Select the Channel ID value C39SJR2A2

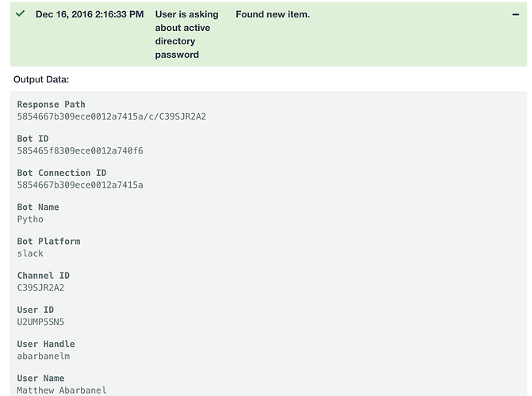[40, 287]
